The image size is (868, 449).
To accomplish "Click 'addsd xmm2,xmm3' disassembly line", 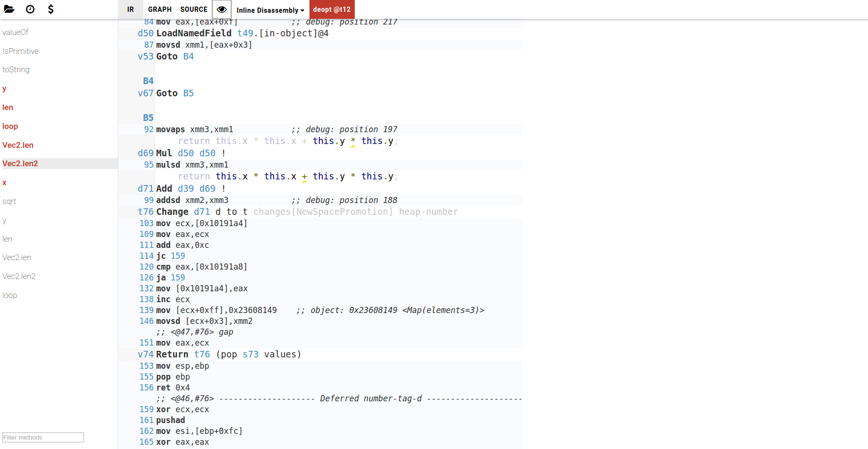I will point(192,200).
